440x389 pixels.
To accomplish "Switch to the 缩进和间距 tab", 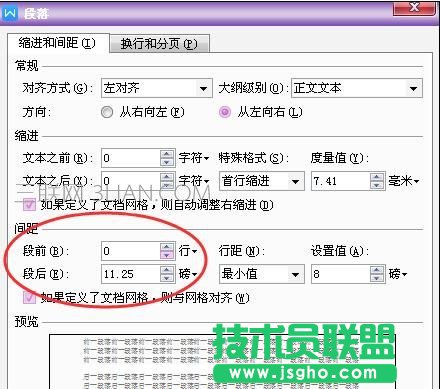I will pos(57,43).
